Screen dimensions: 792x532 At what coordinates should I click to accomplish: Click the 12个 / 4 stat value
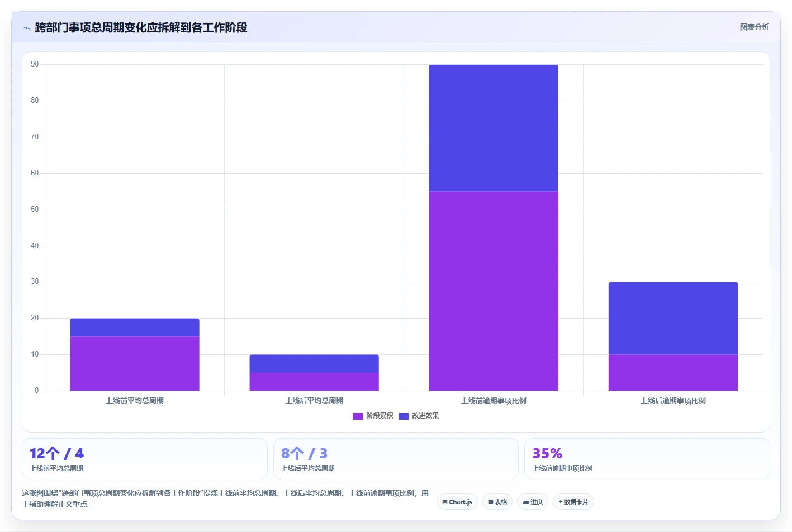tap(56, 453)
